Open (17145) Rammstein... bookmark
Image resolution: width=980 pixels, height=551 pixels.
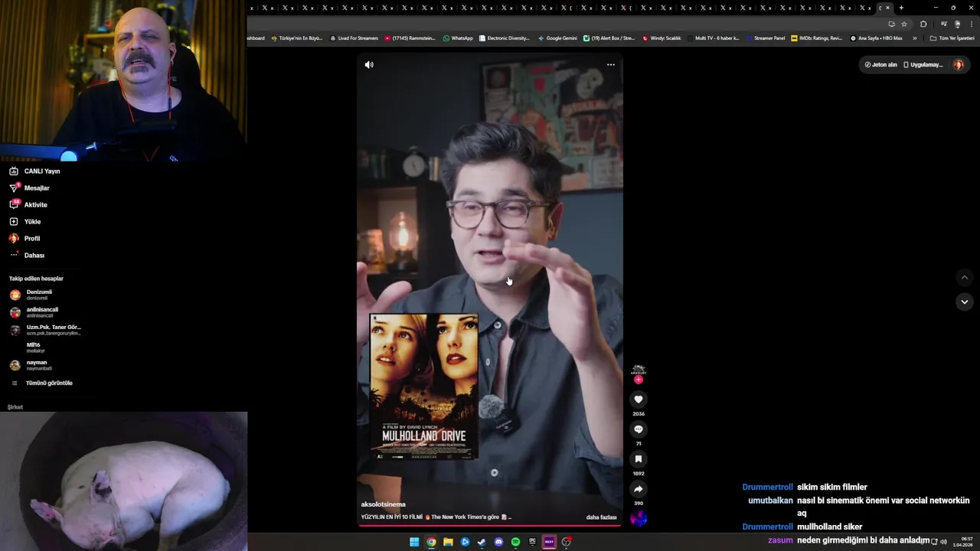pyautogui.click(x=410, y=38)
